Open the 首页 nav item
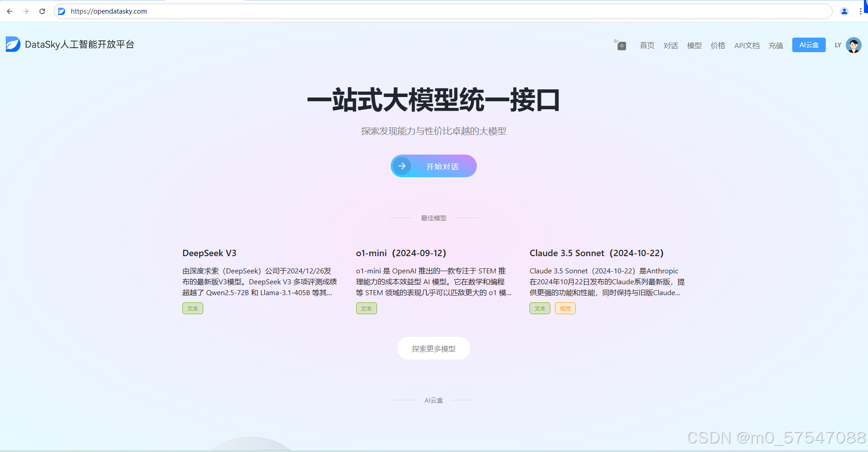The image size is (868, 452). click(647, 45)
